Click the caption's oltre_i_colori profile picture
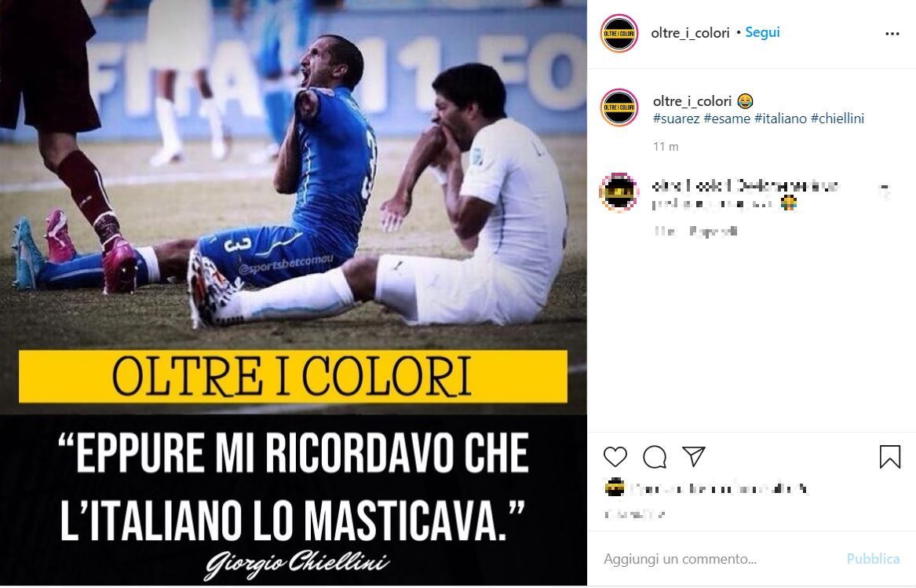This screenshot has width=916, height=588. click(x=619, y=107)
